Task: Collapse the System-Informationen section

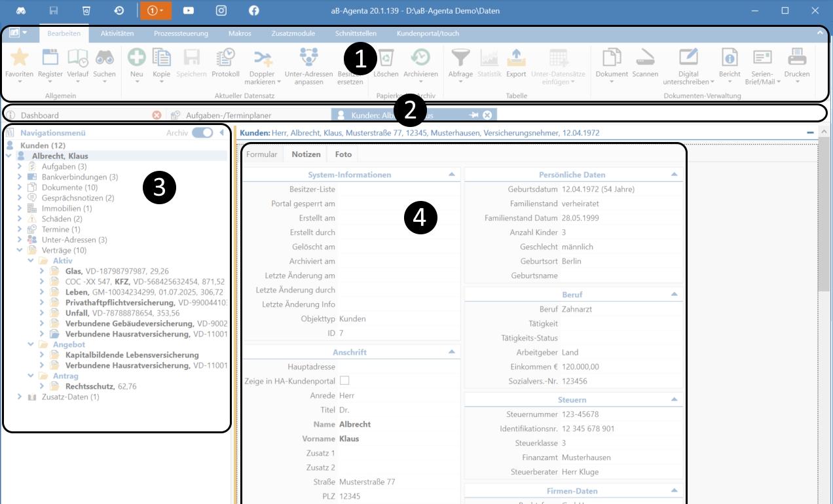Action: pyautogui.click(x=451, y=175)
